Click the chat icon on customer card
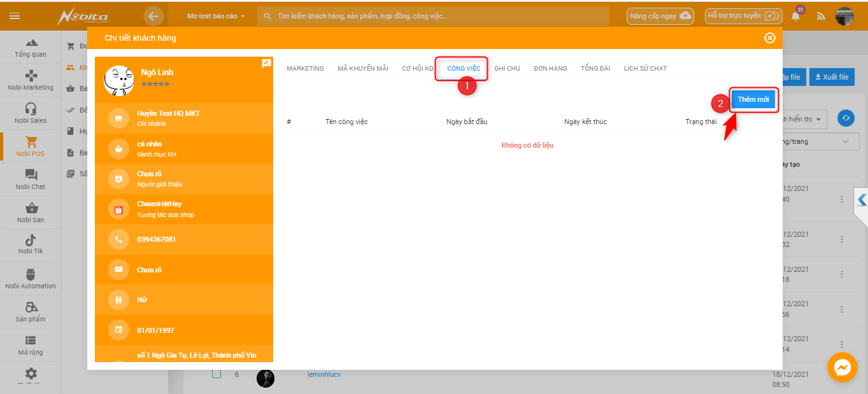 pos(266,64)
